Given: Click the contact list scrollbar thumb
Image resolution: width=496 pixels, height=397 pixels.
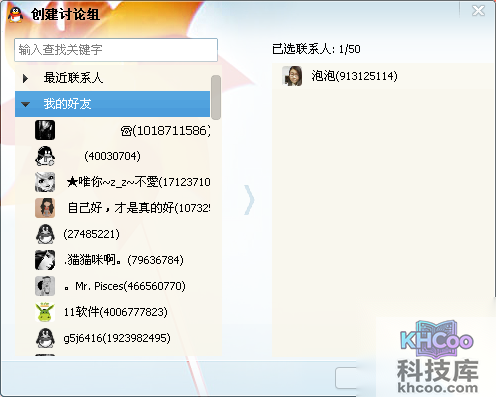Looking at the screenshot, I should [216, 97].
